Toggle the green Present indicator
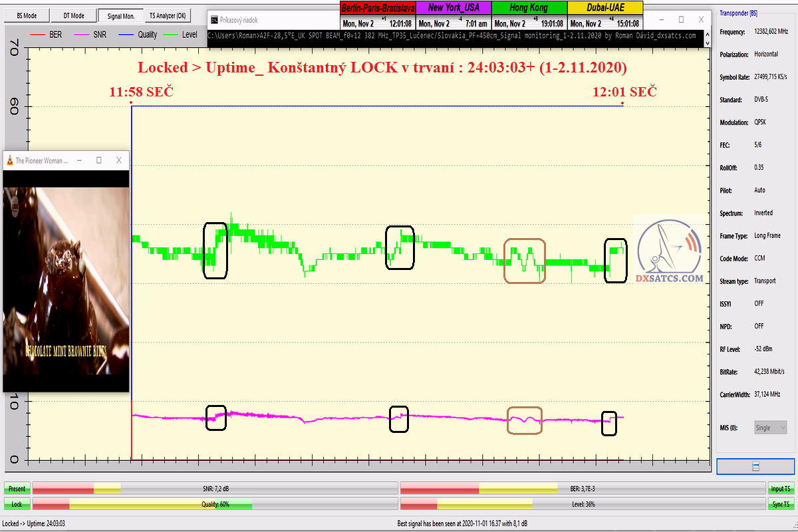Image resolution: width=798 pixels, height=532 pixels. [17, 489]
